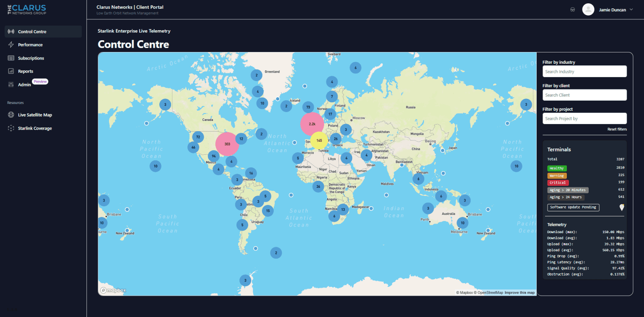The image size is (644, 317).
Task: Open the Starlink Coverage icon
Action: pyautogui.click(x=11, y=128)
